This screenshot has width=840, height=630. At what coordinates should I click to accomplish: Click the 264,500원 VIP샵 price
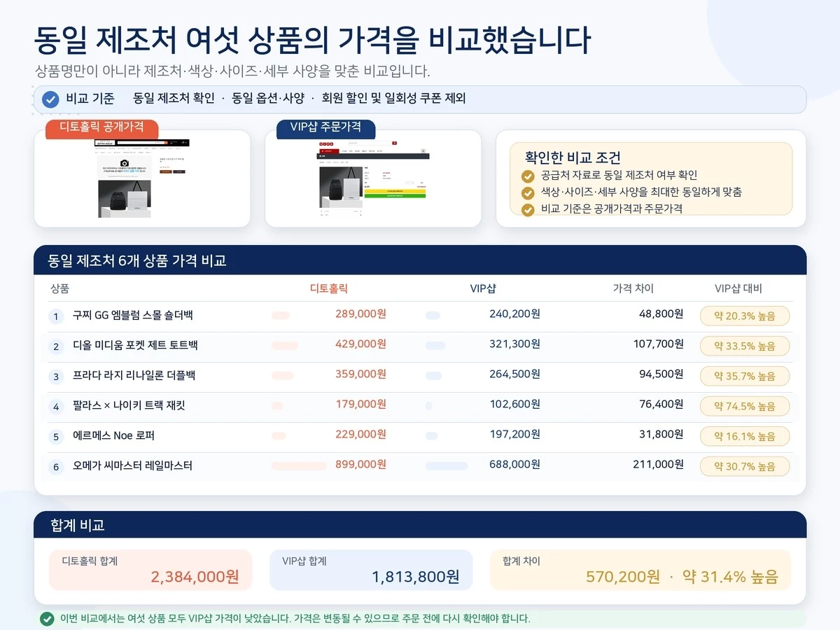point(514,374)
